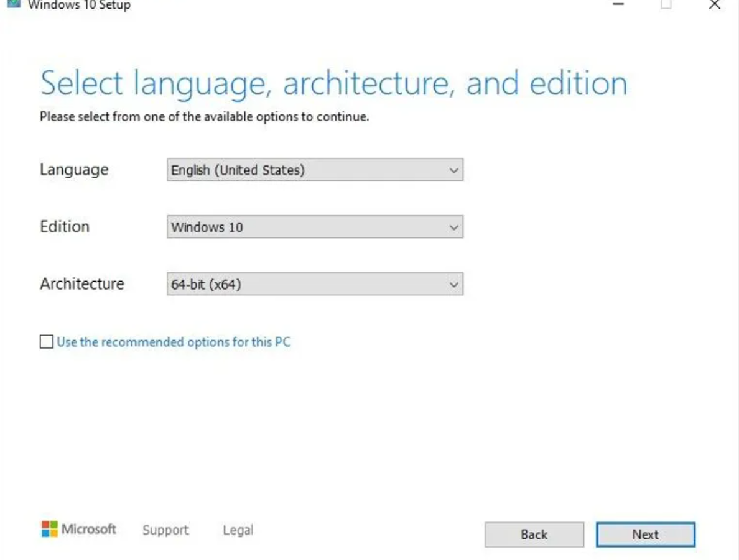Image resolution: width=739 pixels, height=560 pixels.
Task: Click the "Select language, architecture, and edition" heading
Action: tap(333, 84)
